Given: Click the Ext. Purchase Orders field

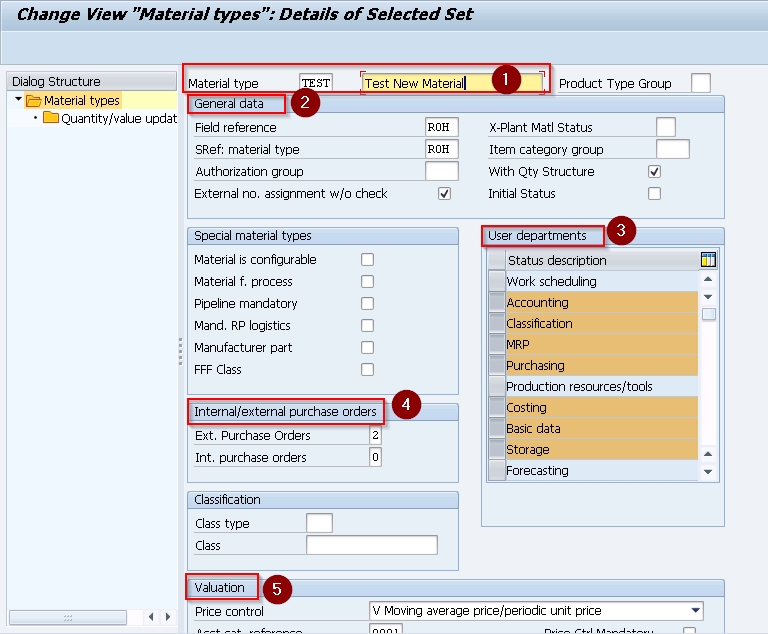Looking at the screenshot, I should (x=375, y=436).
